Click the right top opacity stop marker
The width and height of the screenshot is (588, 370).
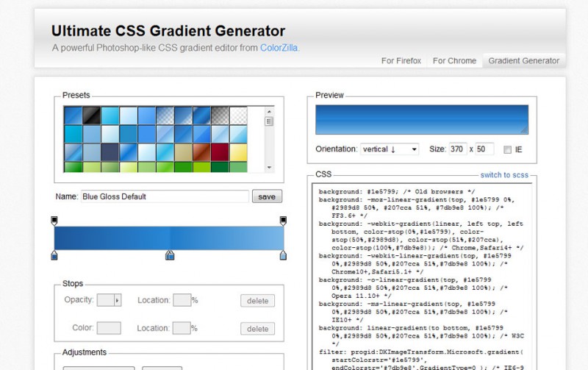[283, 221]
